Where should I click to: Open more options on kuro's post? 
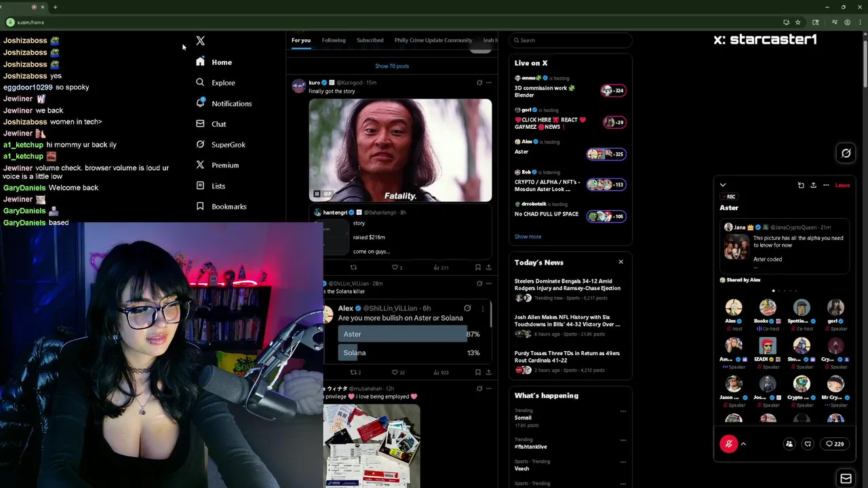[x=488, y=83]
